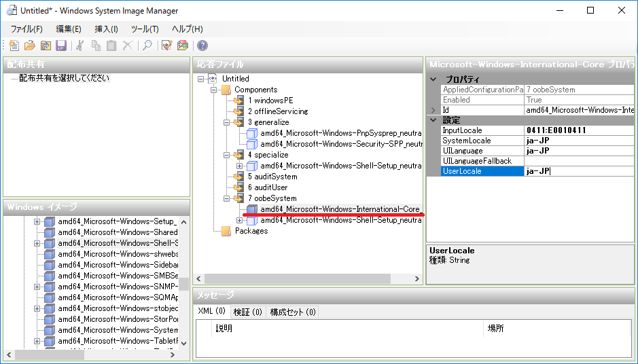Collapse the 設定 section chevron
Screen dimensions: 638x364
[433, 120]
